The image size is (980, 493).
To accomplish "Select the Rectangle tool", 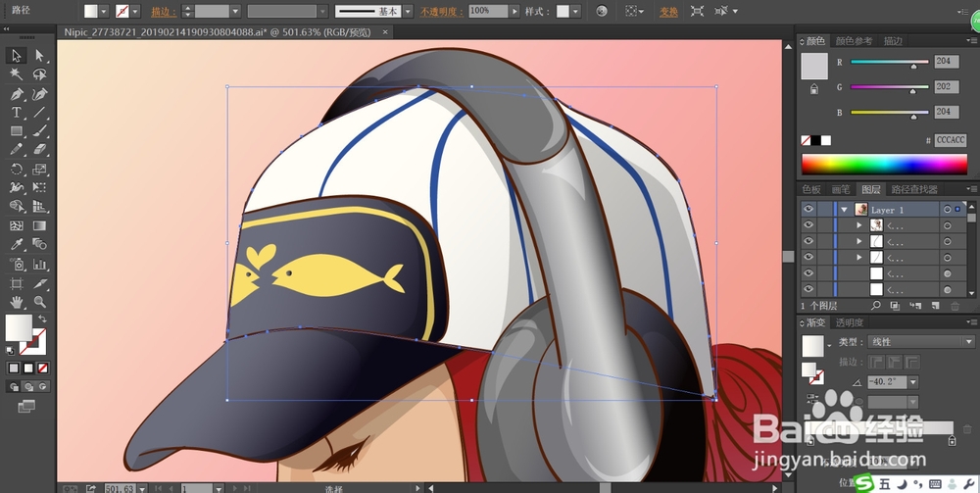I will 17,131.
